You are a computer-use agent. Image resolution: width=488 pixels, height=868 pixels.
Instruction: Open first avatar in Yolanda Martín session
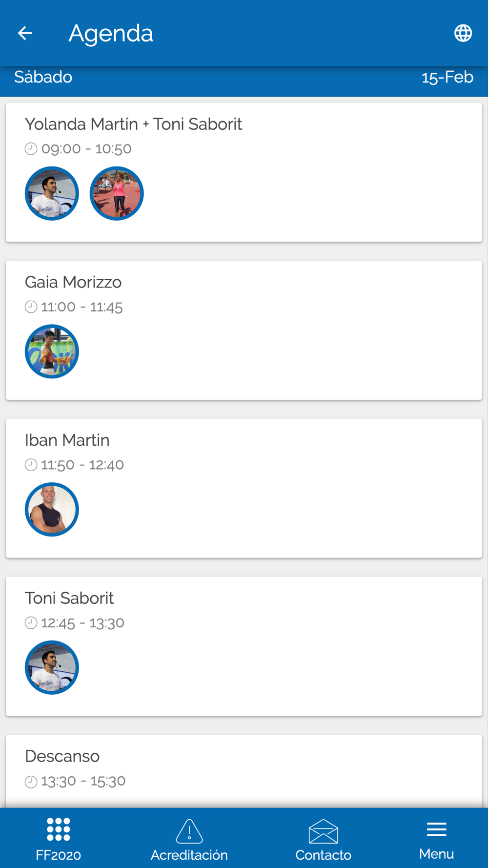[52, 194]
